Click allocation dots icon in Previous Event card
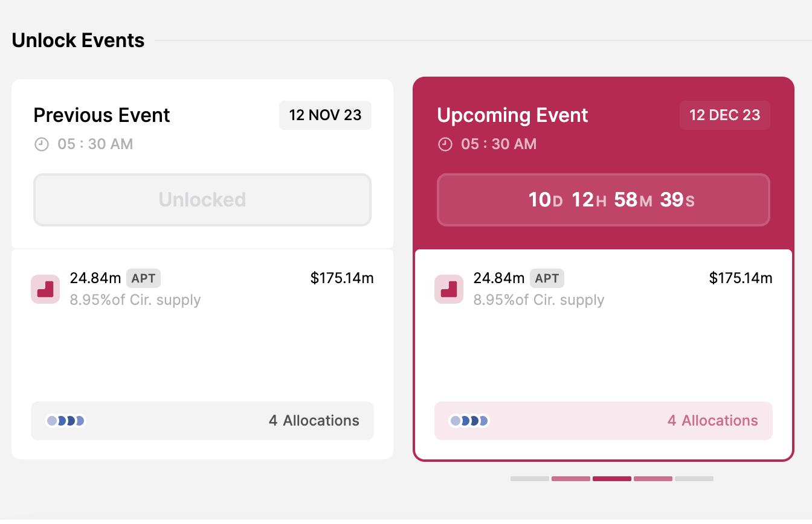This screenshot has width=812, height=524. (x=66, y=421)
